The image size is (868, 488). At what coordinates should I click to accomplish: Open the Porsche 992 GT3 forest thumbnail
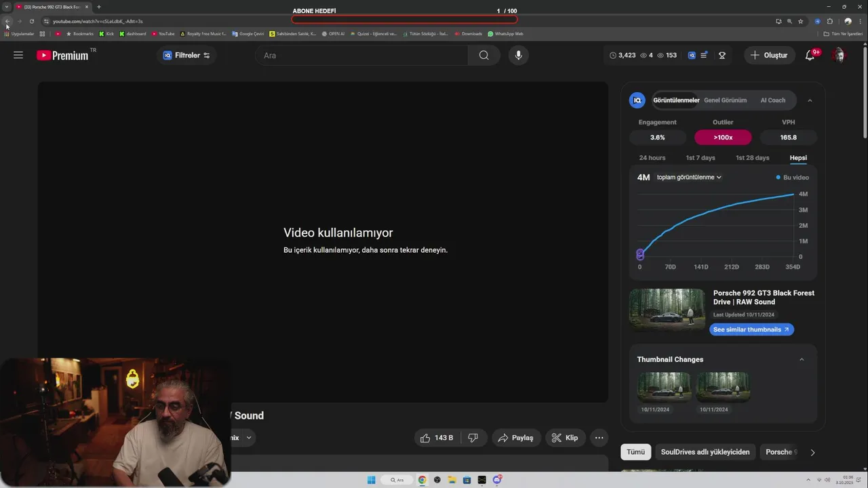[667, 310]
